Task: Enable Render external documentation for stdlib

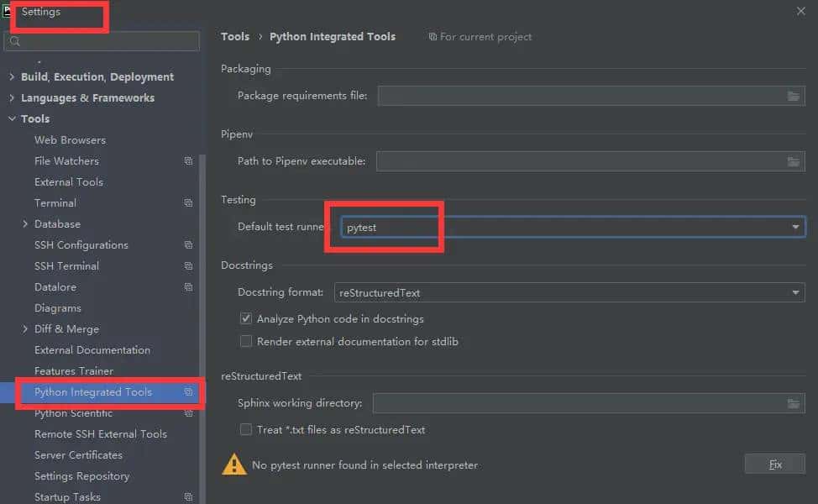Action: 246,342
